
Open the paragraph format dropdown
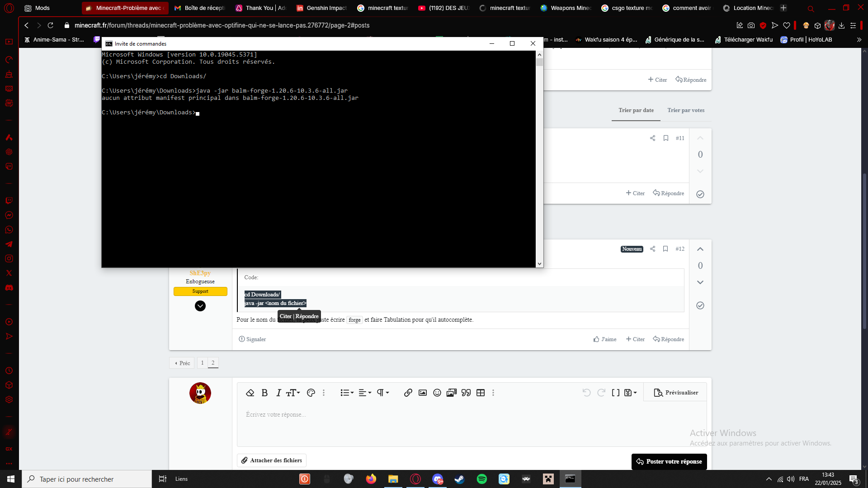pos(383,393)
